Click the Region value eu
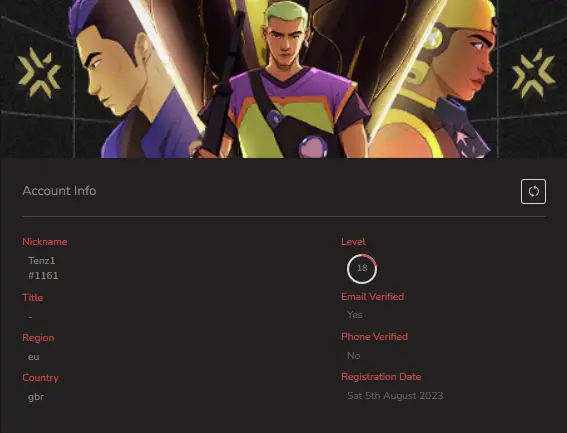This screenshot has height=433, width=567. click(34, 357)
